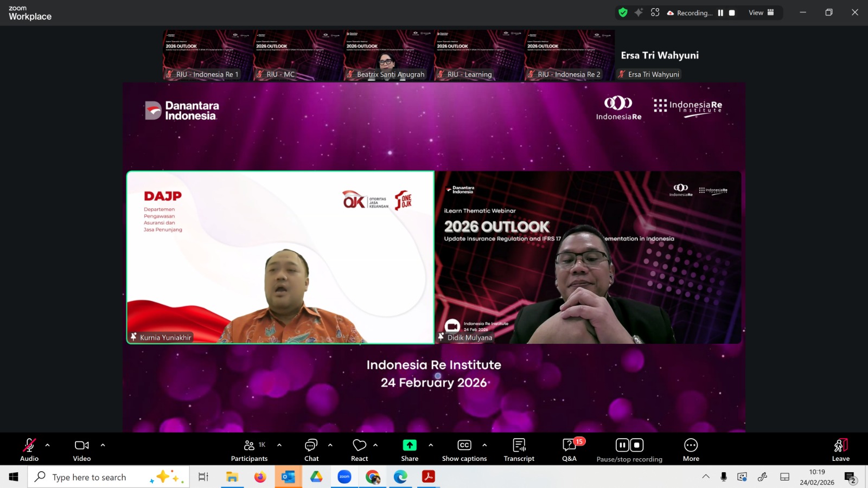This screenshot has height=488, width=868.
Task: Open the Chat panel
Action: (311, 450)
